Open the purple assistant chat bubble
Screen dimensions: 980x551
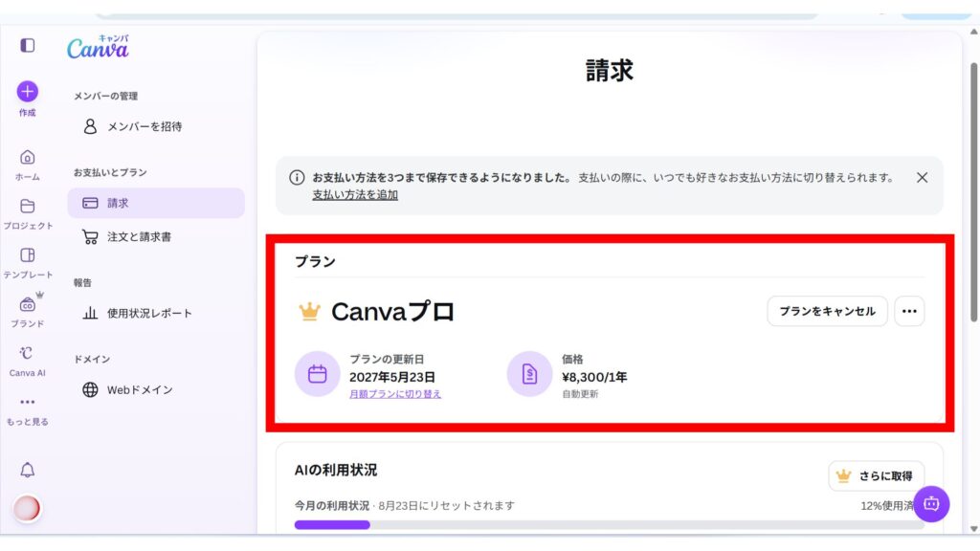coord(931,503)
